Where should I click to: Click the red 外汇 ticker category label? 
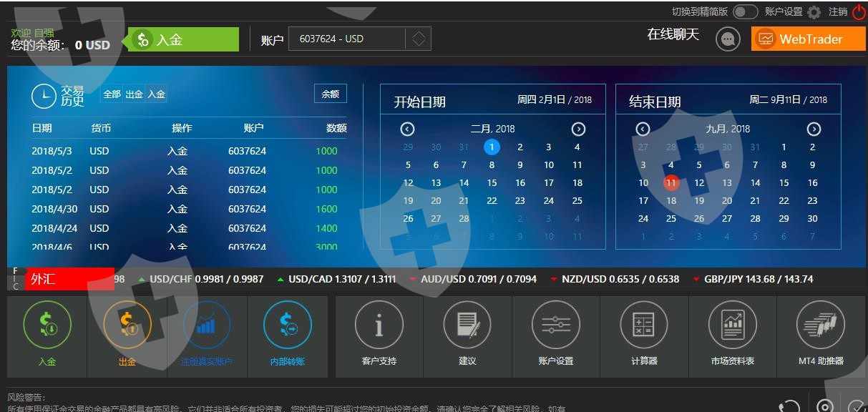(69, 279)
